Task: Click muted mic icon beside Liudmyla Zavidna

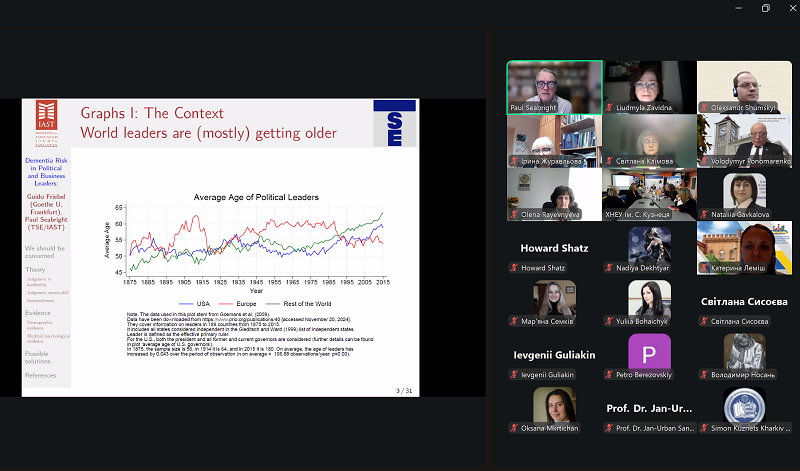Action: pos(611,107)
